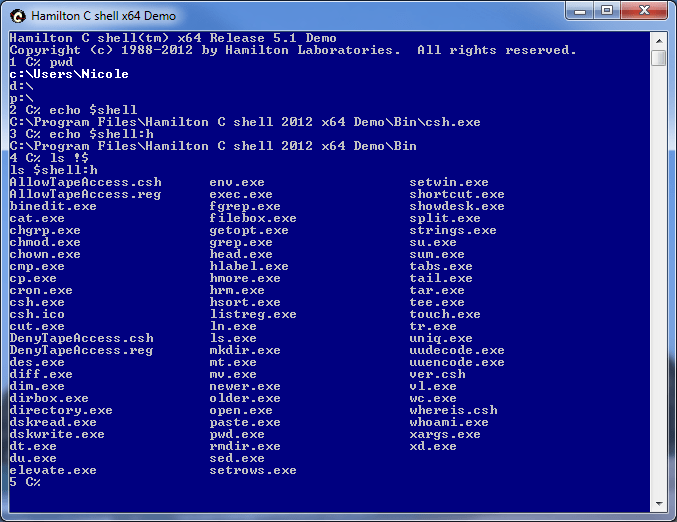The height and width of the screenshot is (522, 677).
Task: Click the file name ver.csh
Action: click(x=437, y=374)
